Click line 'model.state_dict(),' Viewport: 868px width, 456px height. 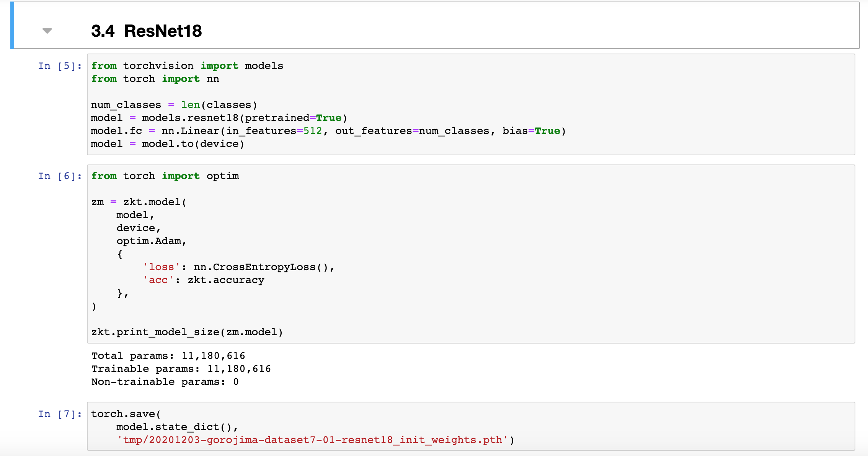(x=177, y=427)
